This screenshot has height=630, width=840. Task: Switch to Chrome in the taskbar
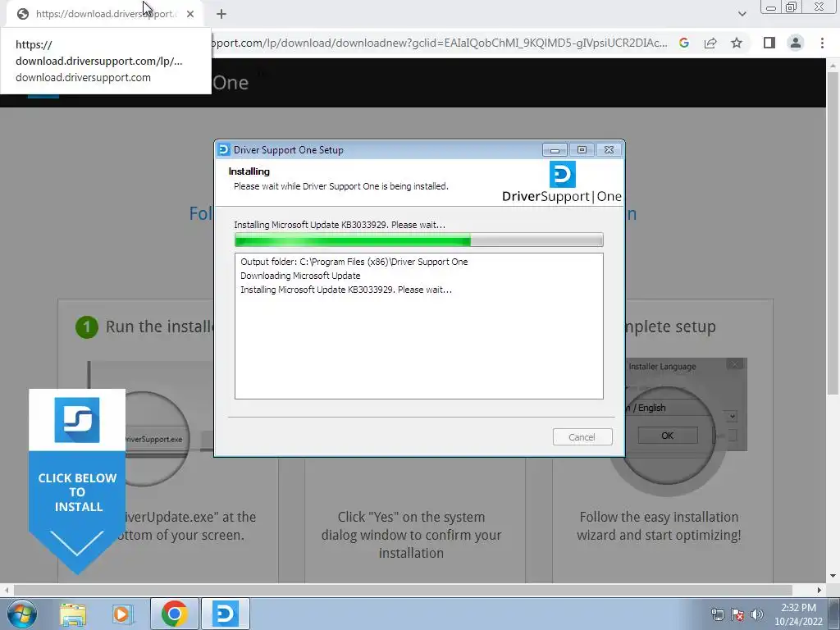174,614
